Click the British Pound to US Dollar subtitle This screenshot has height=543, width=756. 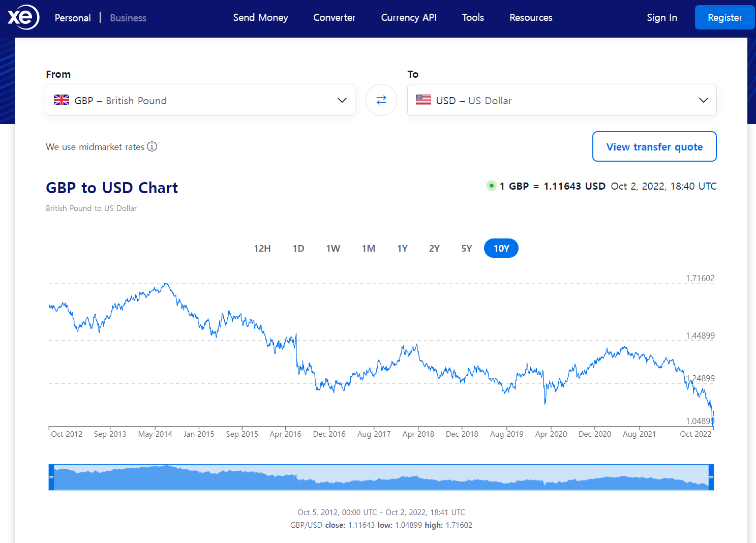[x=91, y=208]
